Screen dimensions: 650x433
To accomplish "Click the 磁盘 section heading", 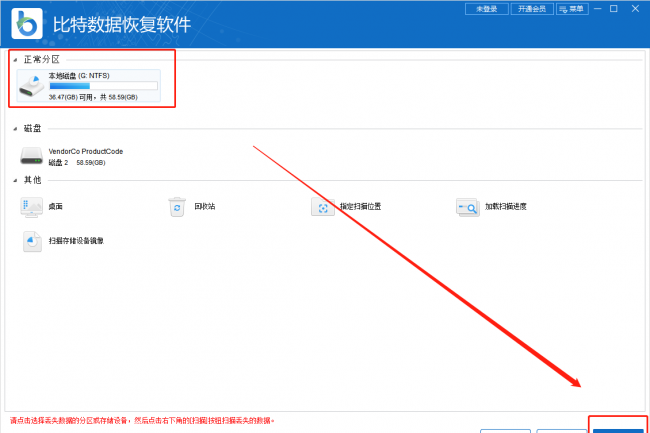I will click(32, 128).
